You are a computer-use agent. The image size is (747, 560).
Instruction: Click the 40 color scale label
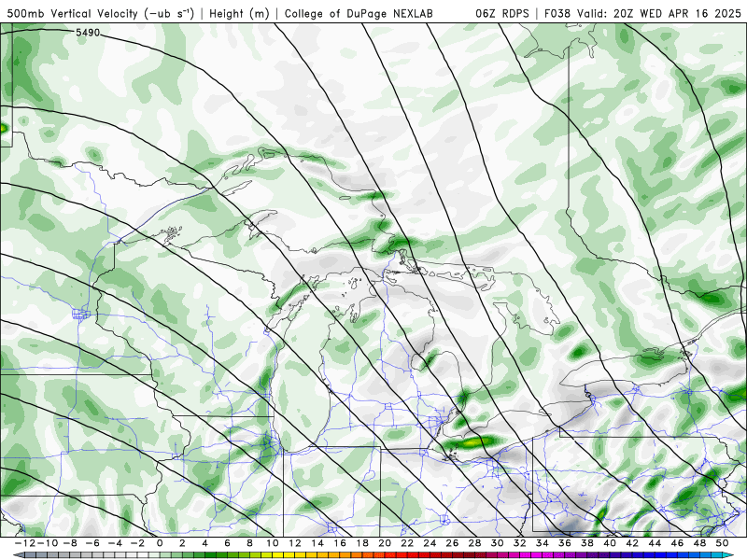(610, 543)
